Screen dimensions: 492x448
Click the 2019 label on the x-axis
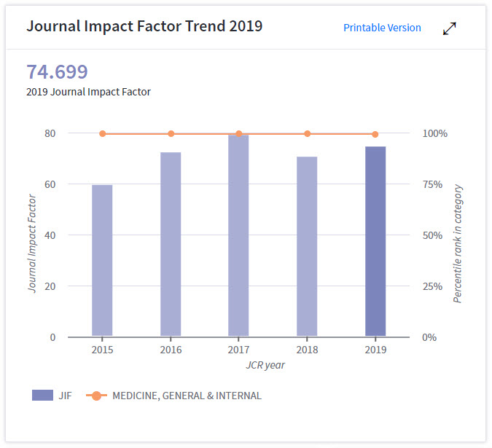pos(375,350)
